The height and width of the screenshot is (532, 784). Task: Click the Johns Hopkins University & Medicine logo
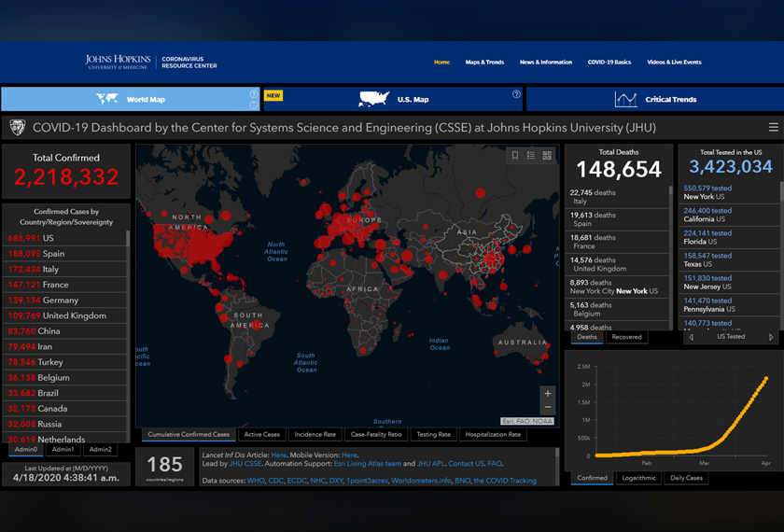coord(118,62)
